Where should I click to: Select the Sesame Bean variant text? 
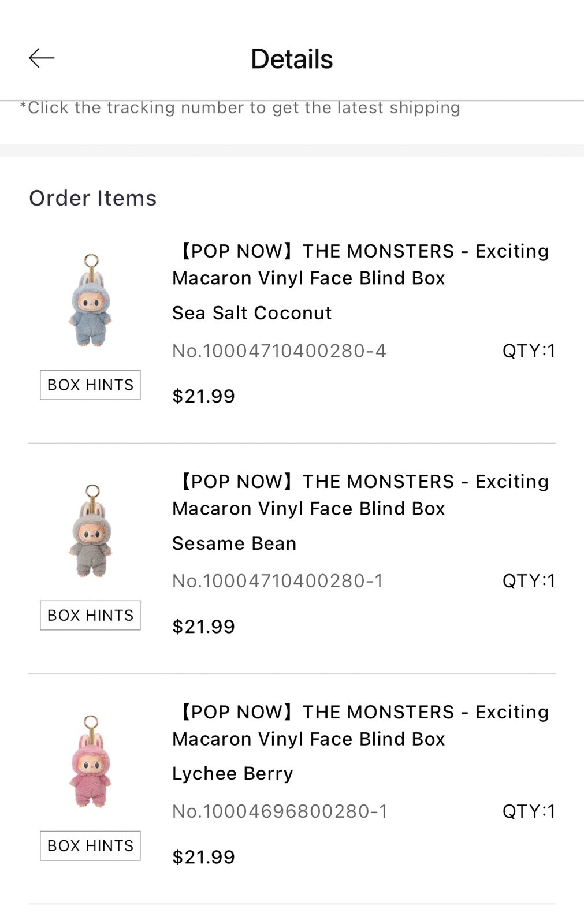click(234, 543)
